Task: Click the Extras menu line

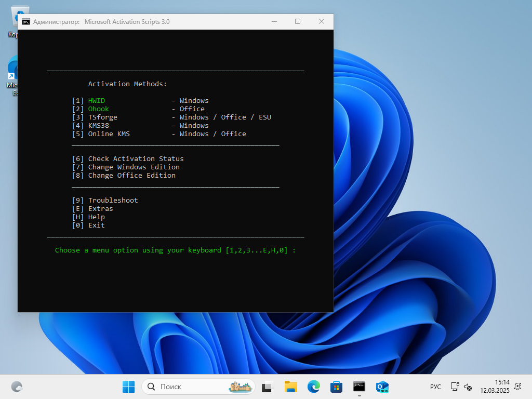Action: click(92, 209)
